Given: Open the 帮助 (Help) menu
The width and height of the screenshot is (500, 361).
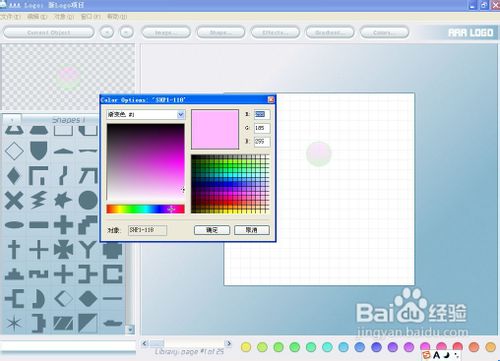Looking at the screenshot, I should (117, 16).
